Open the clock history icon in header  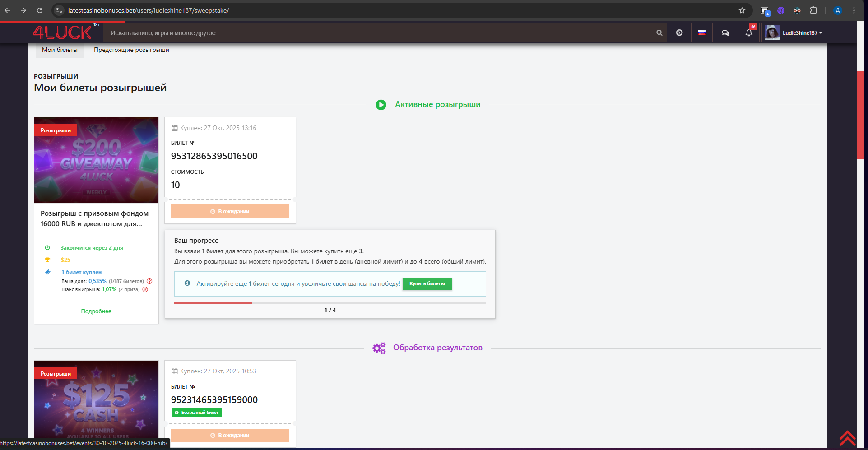pyautogui.click(x=679, y=33)
